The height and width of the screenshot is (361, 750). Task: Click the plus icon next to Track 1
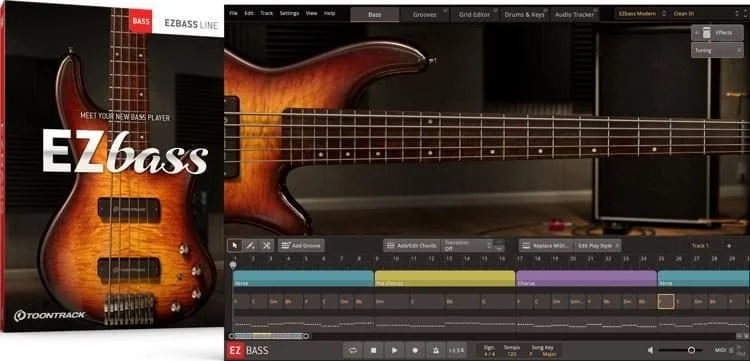click(x=729, y=246)
